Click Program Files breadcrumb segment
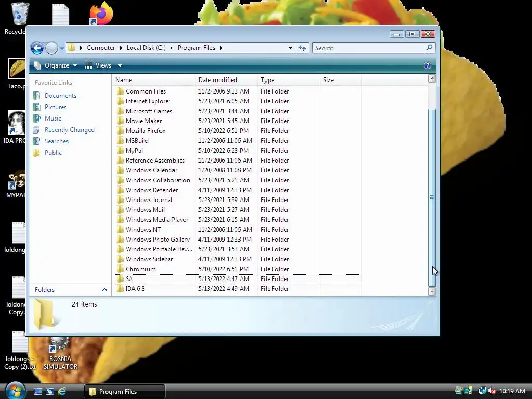The width and height of the screenshot is (532, 399). (196, 48)
